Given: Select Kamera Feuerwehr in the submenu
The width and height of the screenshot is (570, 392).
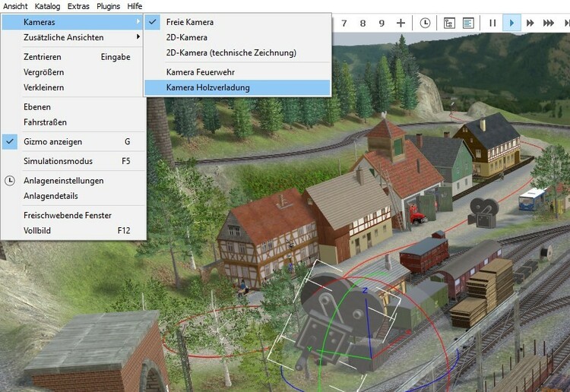Looking at the screenshot, I should pyautogui.click(x=201, y=72).
